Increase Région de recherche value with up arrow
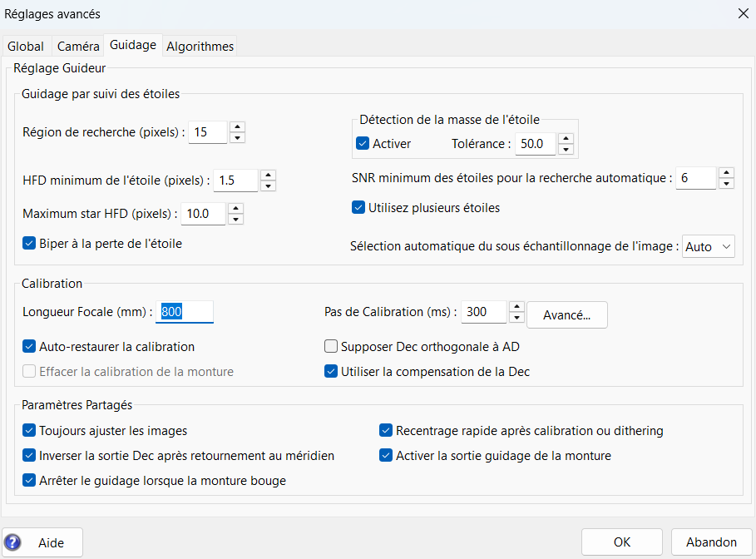 pyautogui.click(x=236, y=126)
